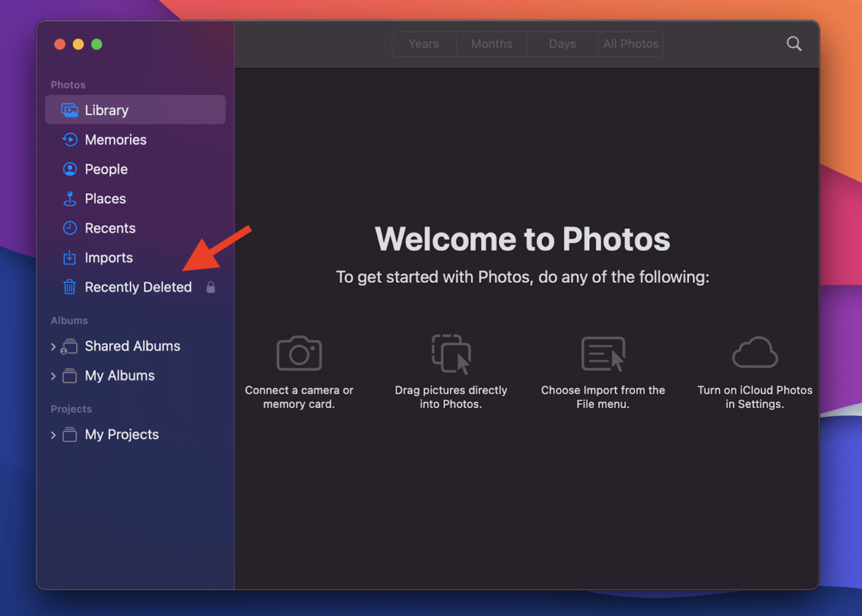This screenshot has width=862, height=616.
Task: Open the Places map pin icon
Action: [x=69, y=199]
